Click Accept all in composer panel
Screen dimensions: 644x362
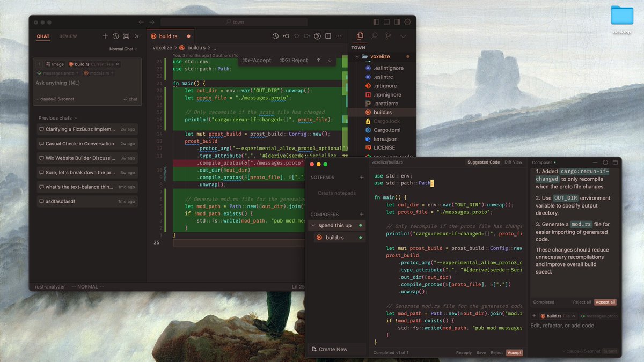(605, 302)
